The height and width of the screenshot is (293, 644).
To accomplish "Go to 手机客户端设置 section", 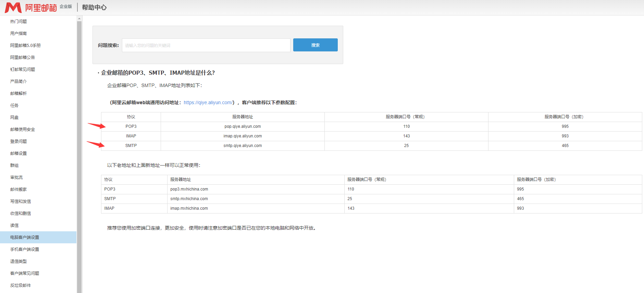I will [x=25, y=249].
